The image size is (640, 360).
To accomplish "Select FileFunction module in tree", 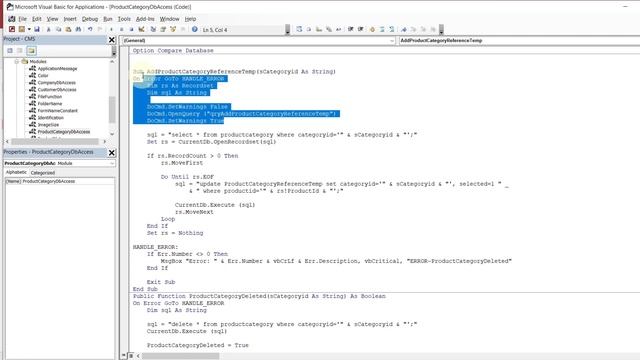I will pyautogui.click(x=50, y=97).
